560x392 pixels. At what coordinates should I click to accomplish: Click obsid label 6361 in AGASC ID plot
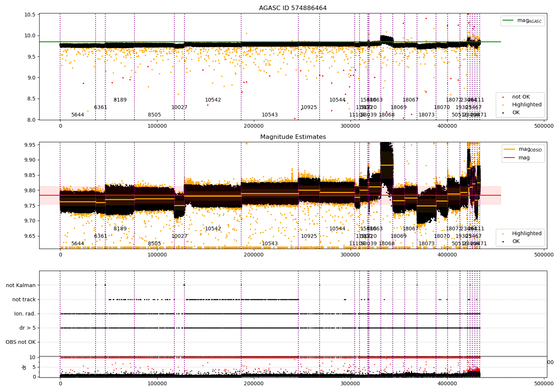[100, 108]
